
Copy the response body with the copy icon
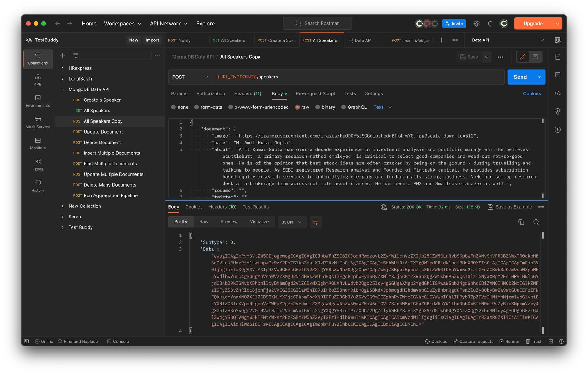(x=521, y=222)
